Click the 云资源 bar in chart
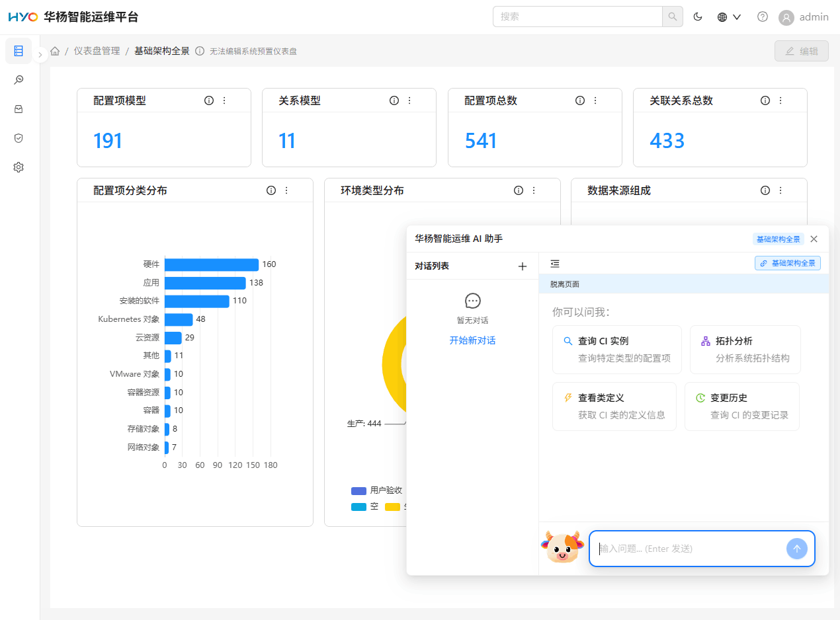 pyautogui.click(x=173, y=338)
